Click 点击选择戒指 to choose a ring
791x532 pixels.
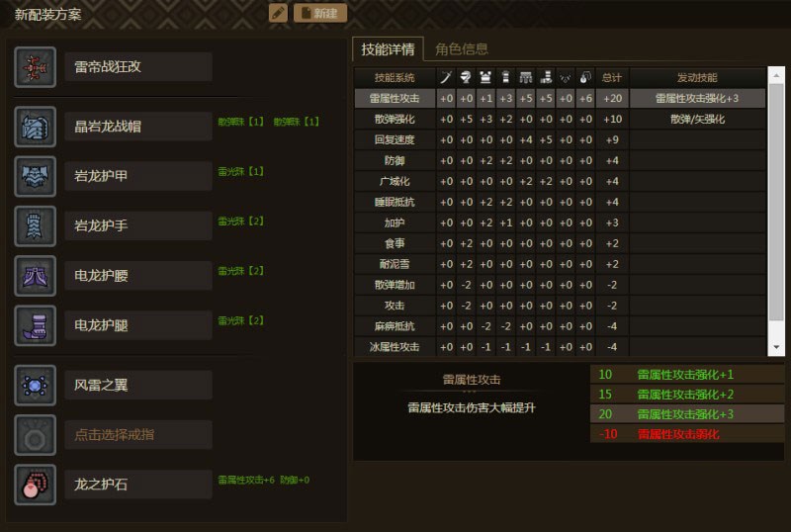(x=138, y=434)
